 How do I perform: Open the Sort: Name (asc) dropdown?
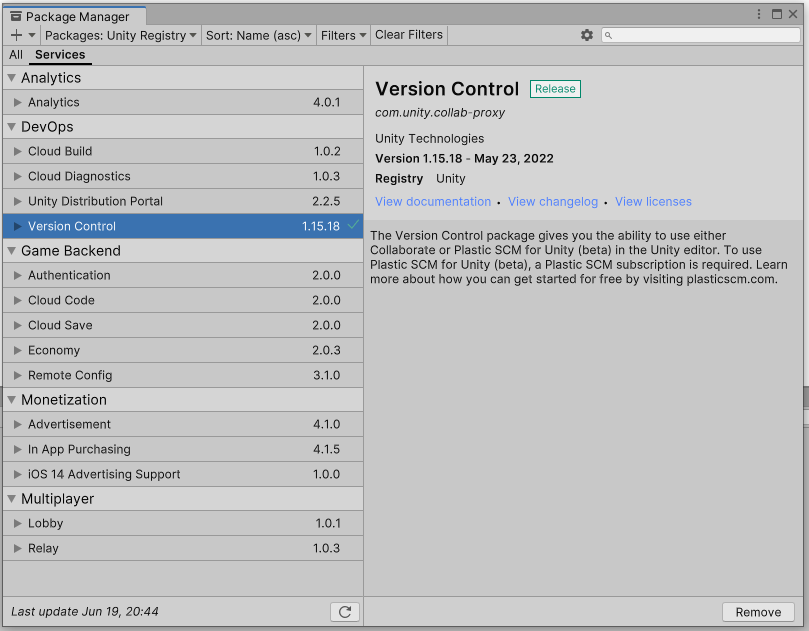click(258, 35)
